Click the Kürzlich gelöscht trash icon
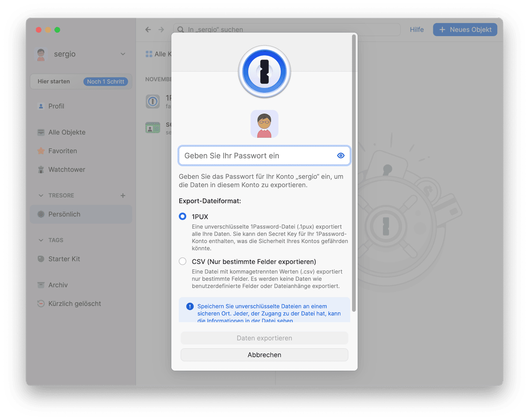This screenshot has height=420, width=529. (41, 304)
